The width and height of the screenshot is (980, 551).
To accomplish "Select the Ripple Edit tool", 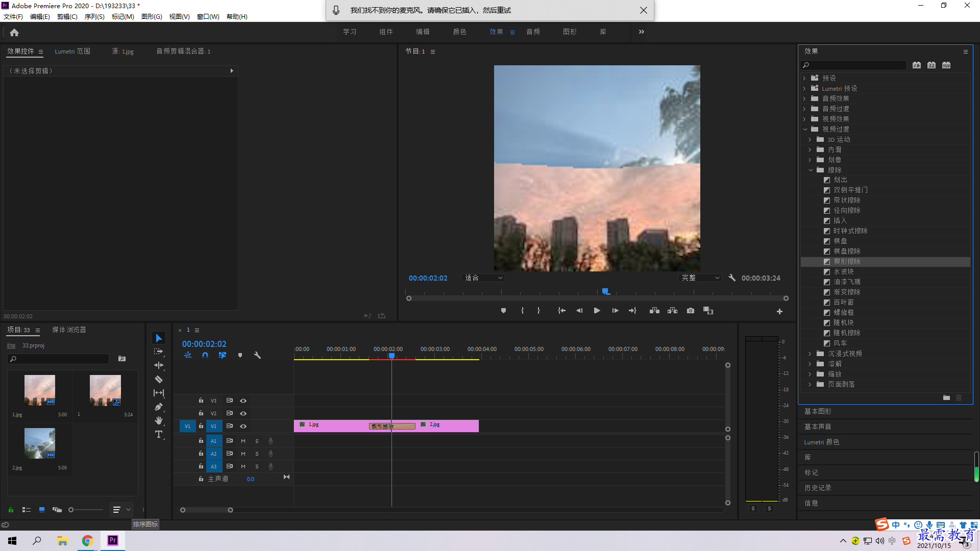I will (159, 365).
